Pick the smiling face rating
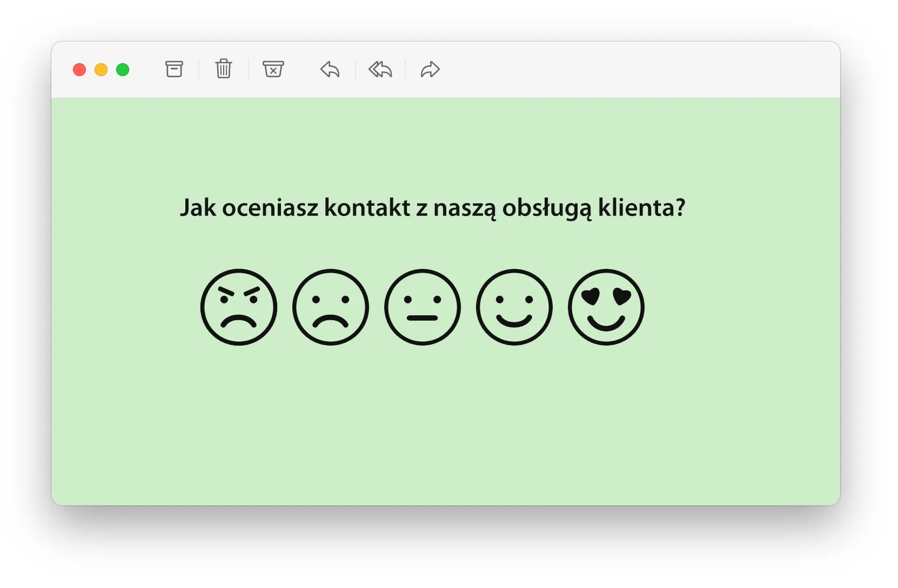The image size is (898, 588). click(x=514, y=307)
